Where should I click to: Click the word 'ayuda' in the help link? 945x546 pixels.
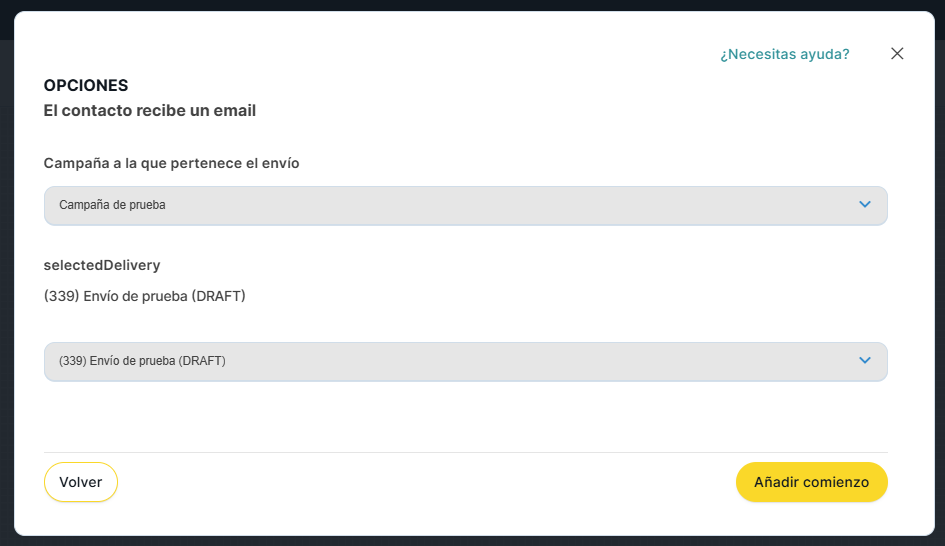[825, 54]
